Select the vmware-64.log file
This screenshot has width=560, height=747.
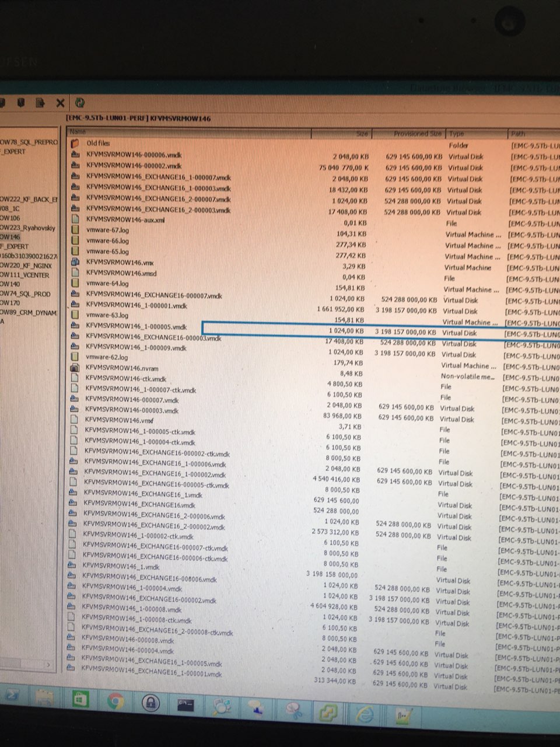coord(107,284)
